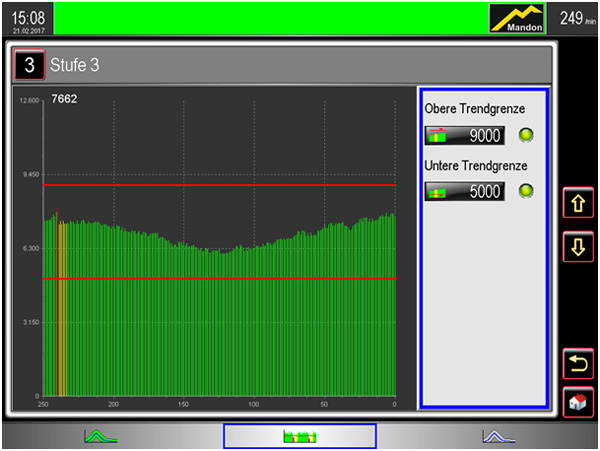Click the lower trend limit icon
Viewport: 600px width, 451px height.
click(436, 192)
